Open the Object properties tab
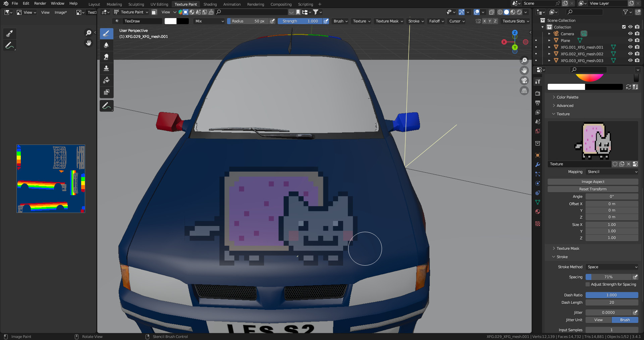This screenshot has width=644, height=340. 538,155
